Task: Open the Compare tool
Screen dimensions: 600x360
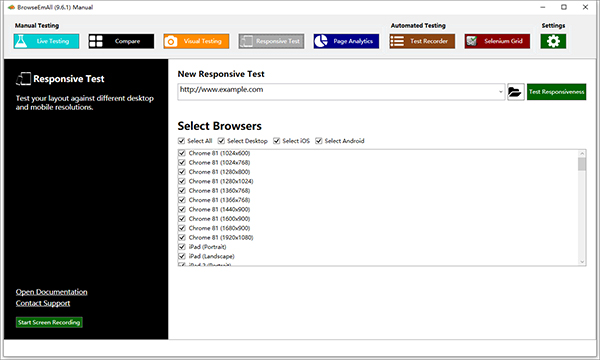Action: pos(121,41)
